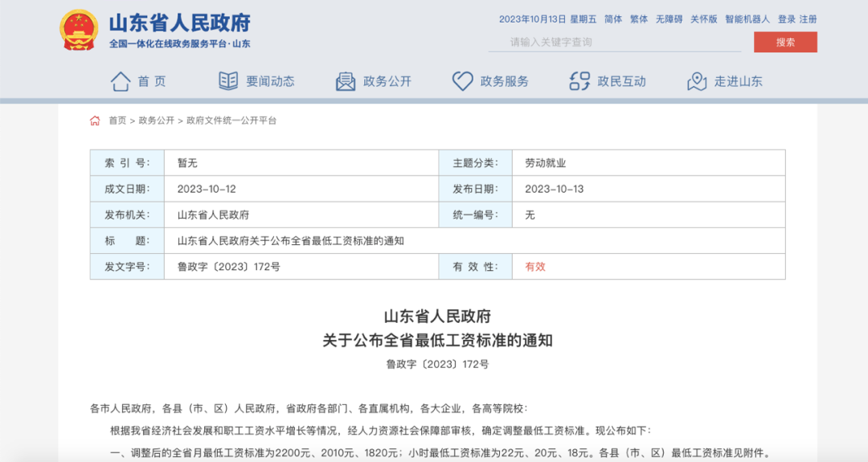Click the 发文字号 label cell
The image size is (868, 462).
[127, 267]
